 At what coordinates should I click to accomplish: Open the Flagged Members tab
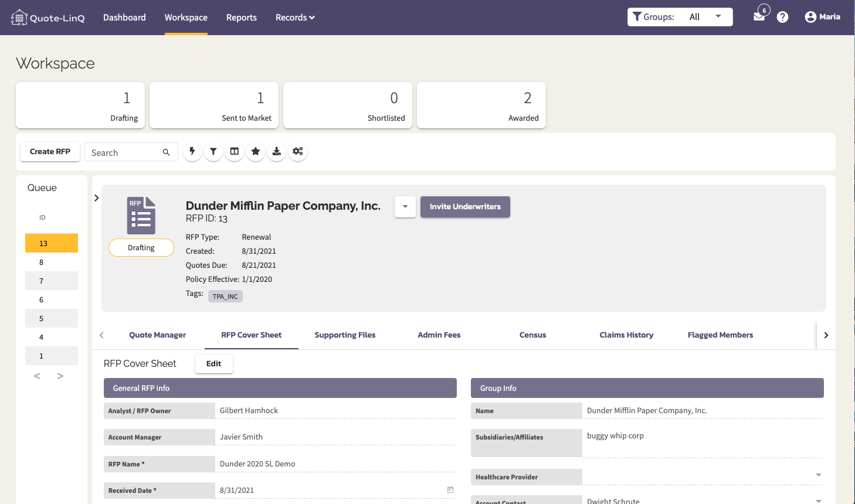(x=721, y=335)
